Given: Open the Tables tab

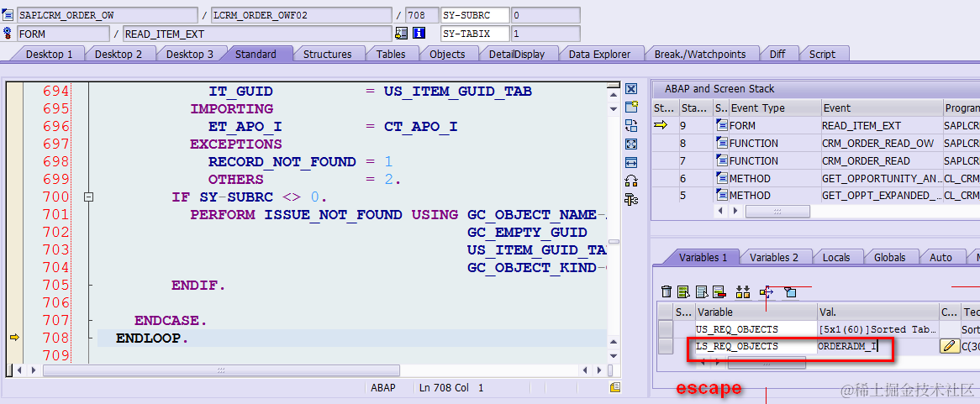Looking at the screenshot, I should 391,55.
